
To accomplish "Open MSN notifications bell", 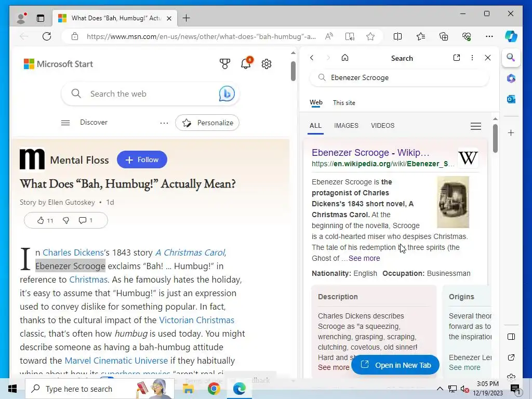I will point(246,63).
